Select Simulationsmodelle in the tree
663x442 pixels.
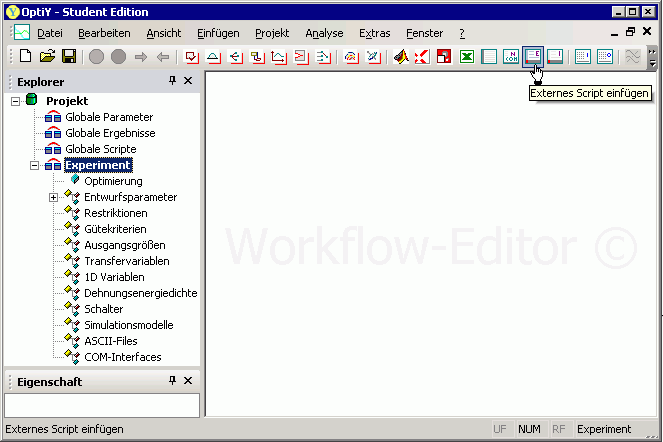coord(128,325)
